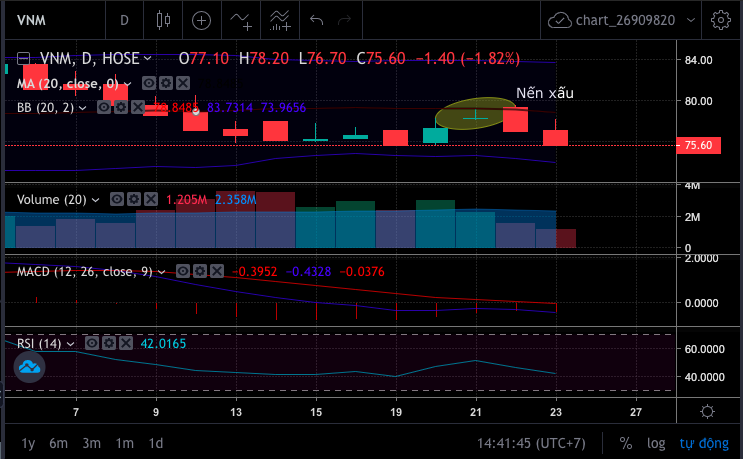
Task: Select the 6m time range
Action: [x=58, y=443]
